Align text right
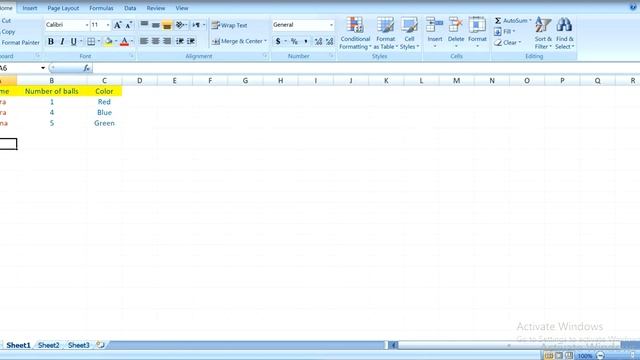 pos(167,41)
